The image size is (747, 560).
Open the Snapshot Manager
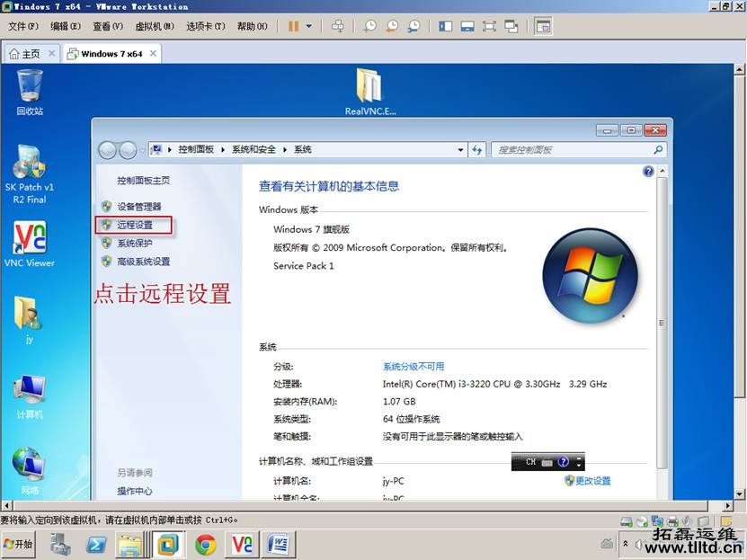(413, 27)
